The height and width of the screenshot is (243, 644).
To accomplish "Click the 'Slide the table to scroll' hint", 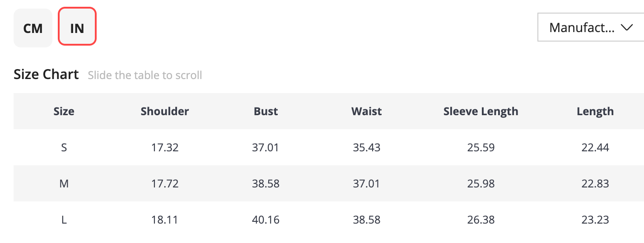I will point(145,75).
